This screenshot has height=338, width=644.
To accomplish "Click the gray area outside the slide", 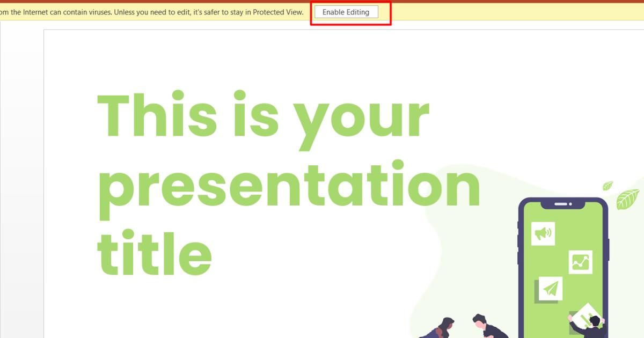I will pyautogui.click(x=21, y=161).
